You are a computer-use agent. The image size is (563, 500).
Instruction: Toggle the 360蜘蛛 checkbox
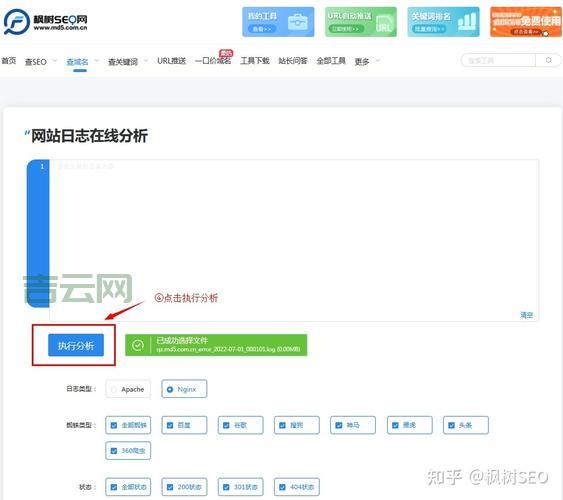coord(128,451)
